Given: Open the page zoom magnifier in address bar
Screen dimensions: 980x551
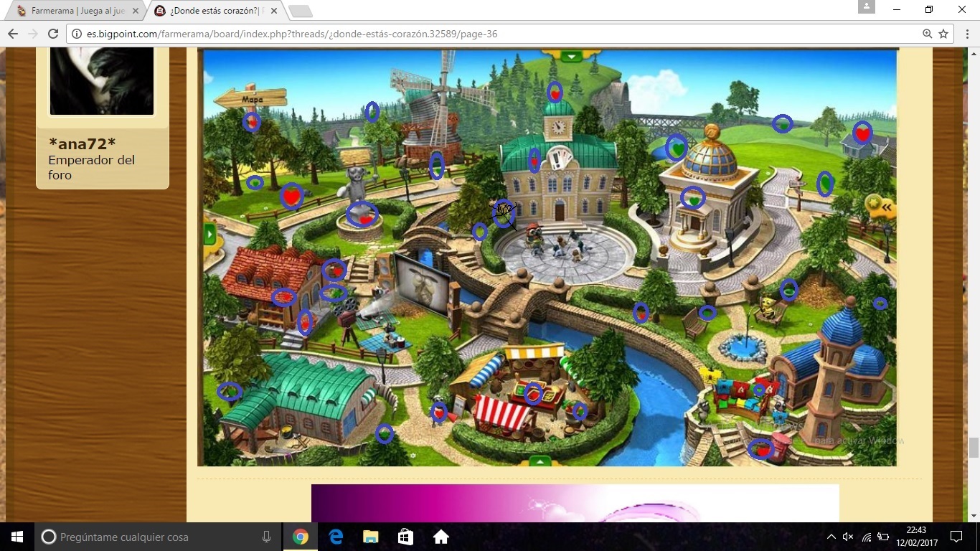Looking at the screenshot, I should tap(928, 34).
